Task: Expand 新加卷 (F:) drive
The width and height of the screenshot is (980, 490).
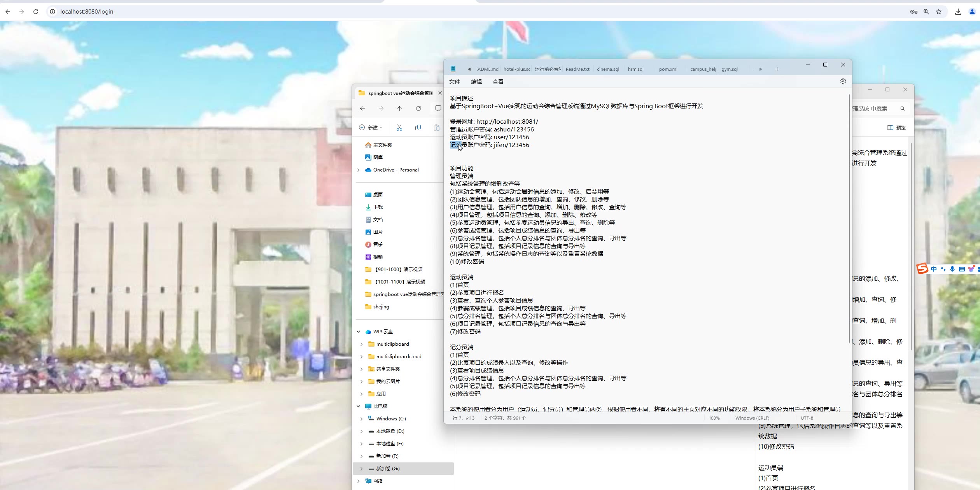Action: click(x=361, y=456)
